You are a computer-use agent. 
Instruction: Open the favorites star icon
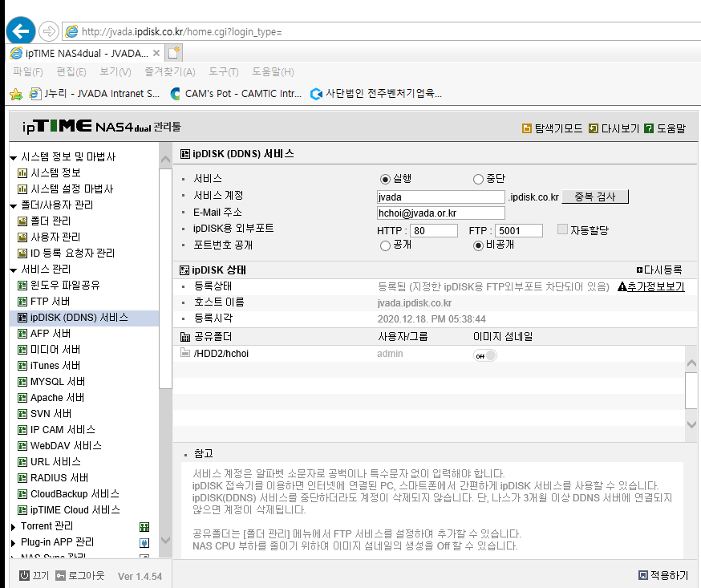[x=16, y=94]
